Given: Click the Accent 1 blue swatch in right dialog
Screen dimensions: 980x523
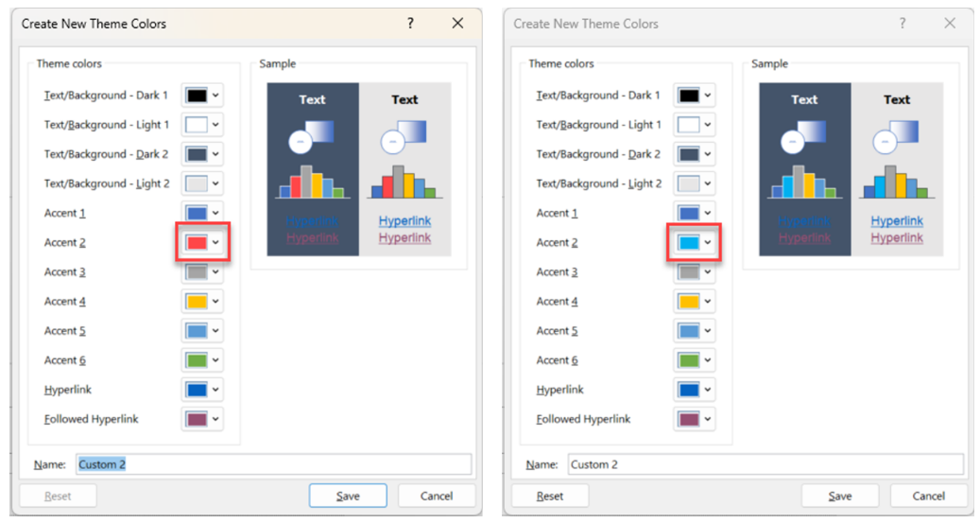Looking at the screenshot, I should click(x=689, y=213).
